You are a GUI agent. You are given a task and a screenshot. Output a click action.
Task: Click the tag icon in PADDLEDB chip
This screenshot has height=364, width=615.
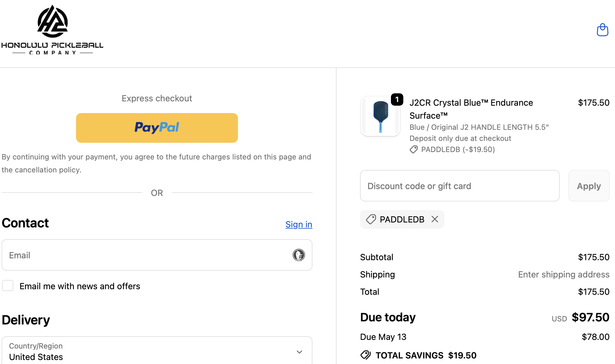click(371, 219)
